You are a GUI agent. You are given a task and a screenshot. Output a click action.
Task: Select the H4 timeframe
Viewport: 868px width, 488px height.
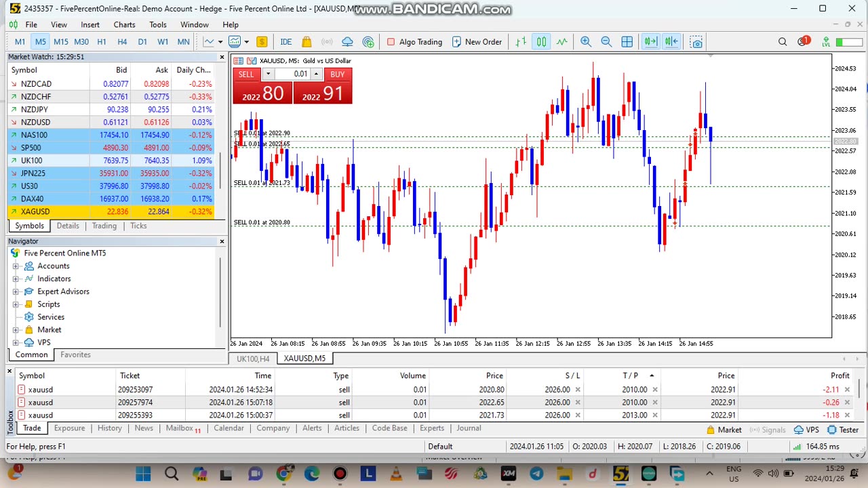122,42
